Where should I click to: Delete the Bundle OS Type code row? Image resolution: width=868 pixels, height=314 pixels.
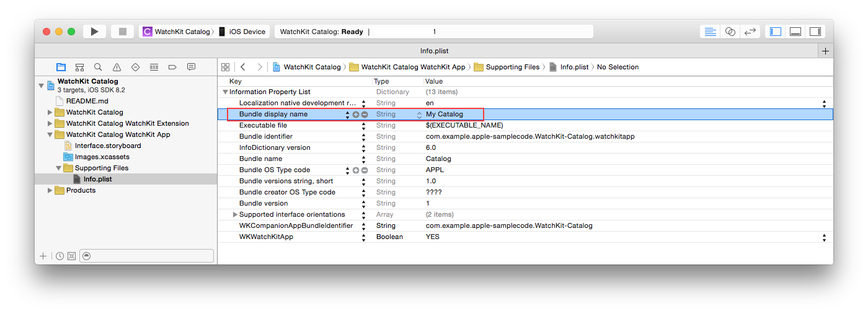pos(365,170)
